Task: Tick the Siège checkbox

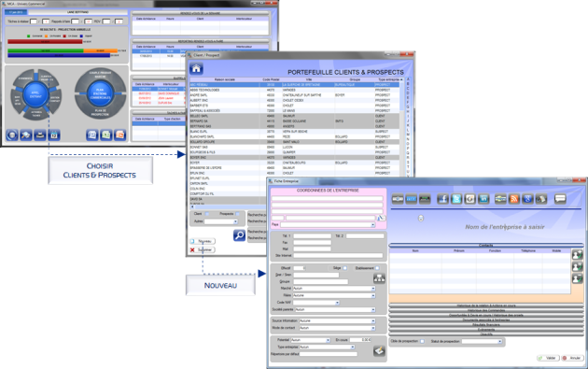Action: (x=344, y=268)
